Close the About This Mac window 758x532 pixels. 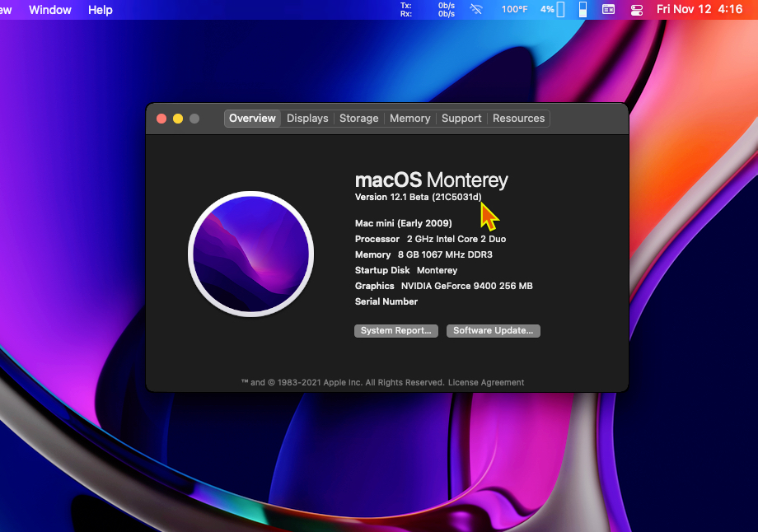point(161,119)
